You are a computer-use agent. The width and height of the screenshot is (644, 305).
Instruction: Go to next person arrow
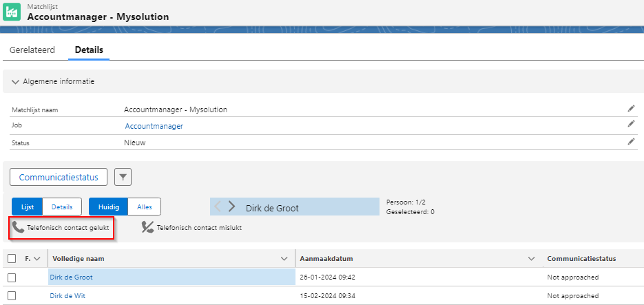click(x=232, y=207)
